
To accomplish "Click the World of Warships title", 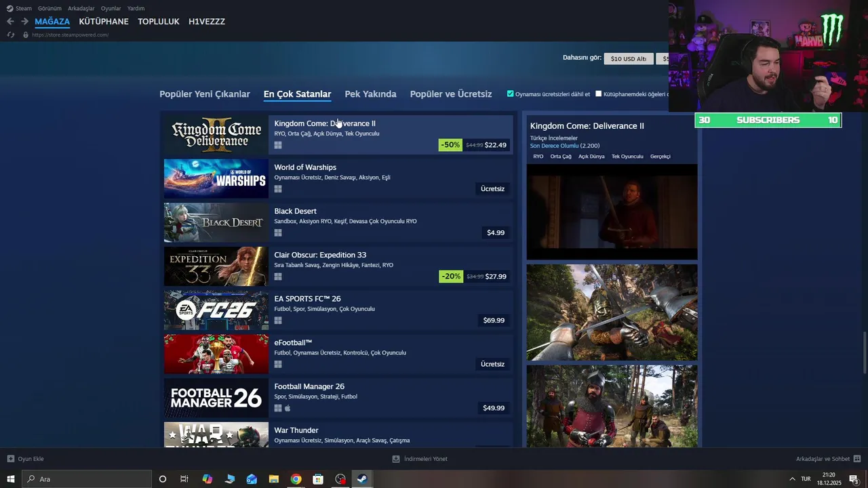I will coord(305,167).
